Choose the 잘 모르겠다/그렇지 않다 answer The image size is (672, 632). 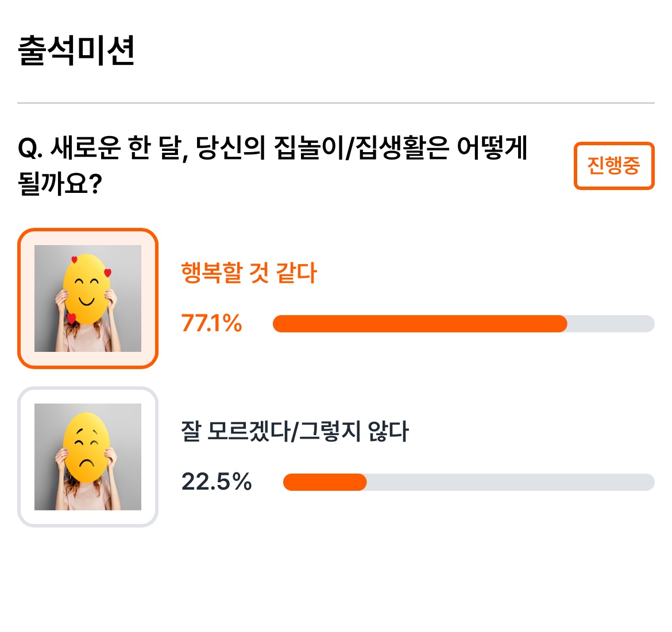point(295,431)
